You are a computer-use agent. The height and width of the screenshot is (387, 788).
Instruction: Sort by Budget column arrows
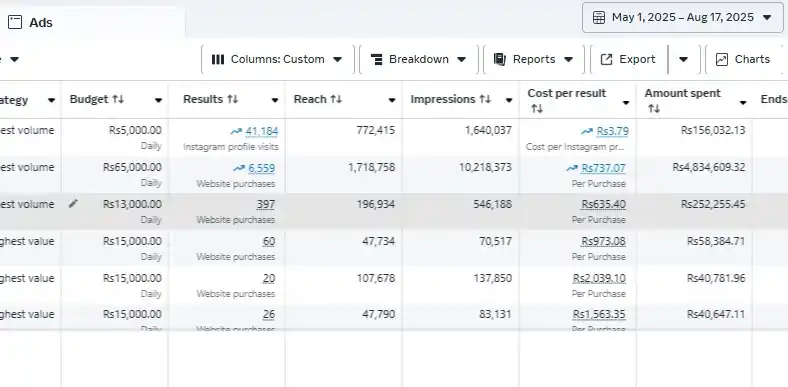pyautogui.click(x=118, y=100)
